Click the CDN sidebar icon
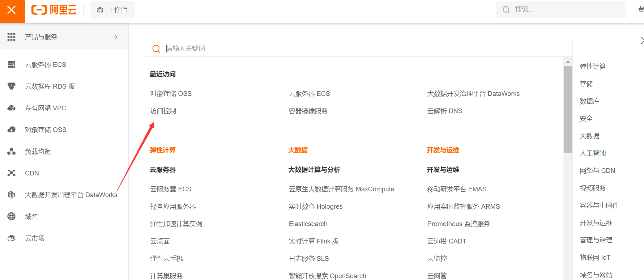 12,173
